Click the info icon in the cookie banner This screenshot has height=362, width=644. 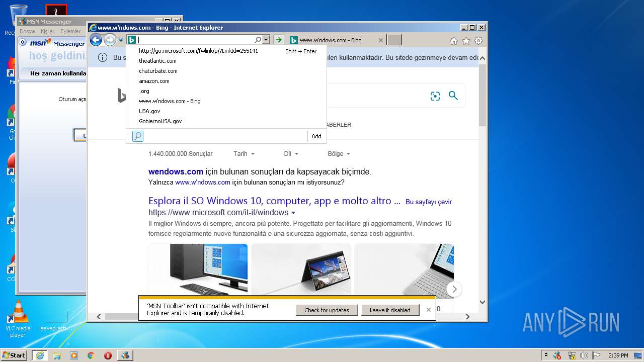tap(103, 57)
